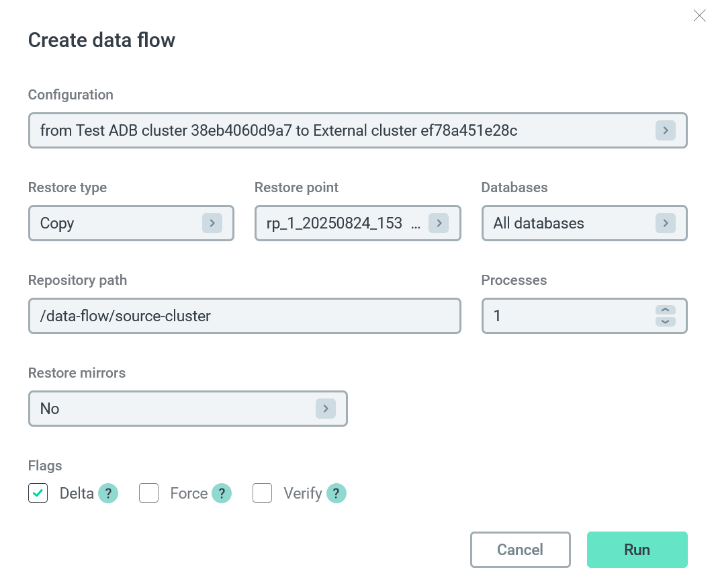Enable the Verify flag
This screenshot has width=716, height=588.
pyautogui.click(x=262, y=493)
